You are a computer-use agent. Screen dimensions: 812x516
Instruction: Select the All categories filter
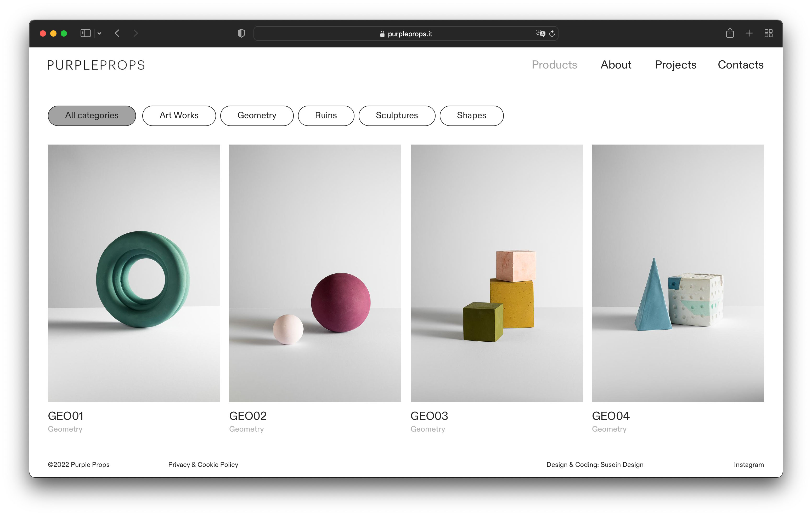pyautogui.click(x=92, y=116)
